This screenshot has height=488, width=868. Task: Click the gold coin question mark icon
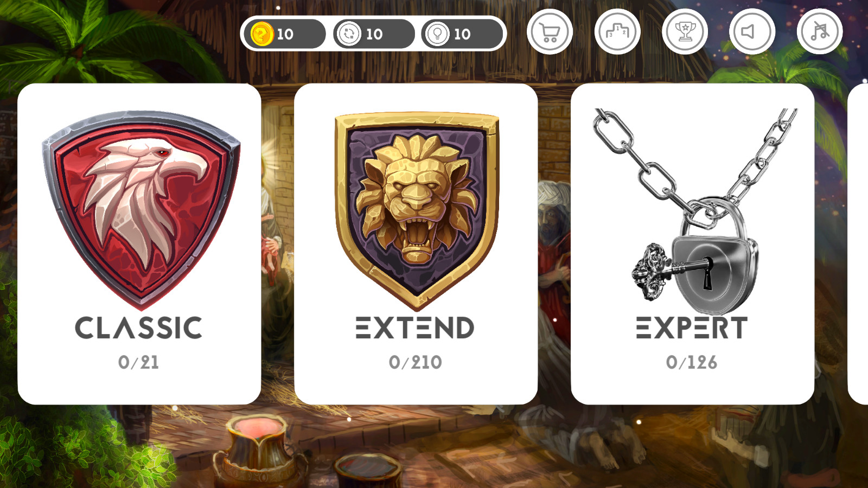click(262, 34)
